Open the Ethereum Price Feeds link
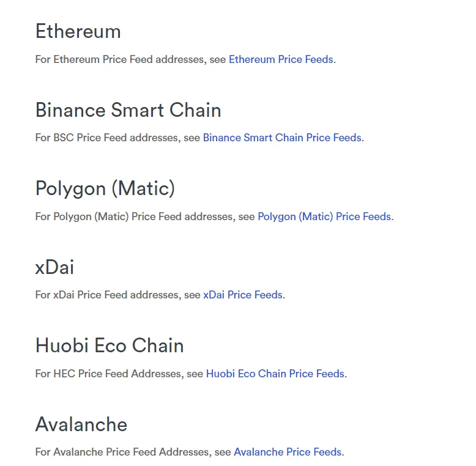 281,59
